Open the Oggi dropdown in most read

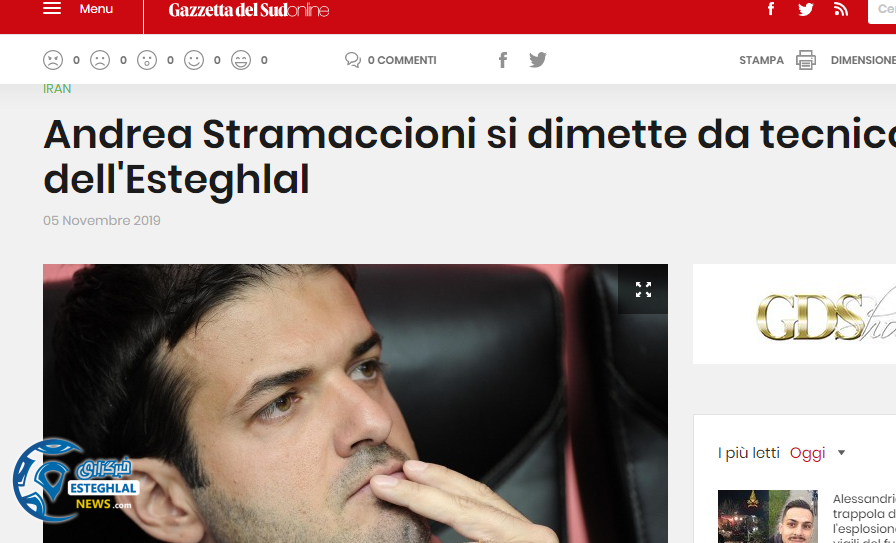click(x=817, y=453)
